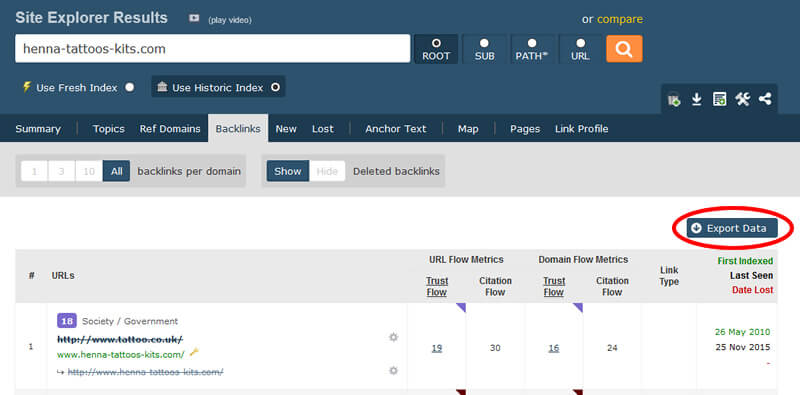Open the green www.henna-tattoos-kits.com/ link
Viewport: 800px width, 395px height.
(120, 354)
